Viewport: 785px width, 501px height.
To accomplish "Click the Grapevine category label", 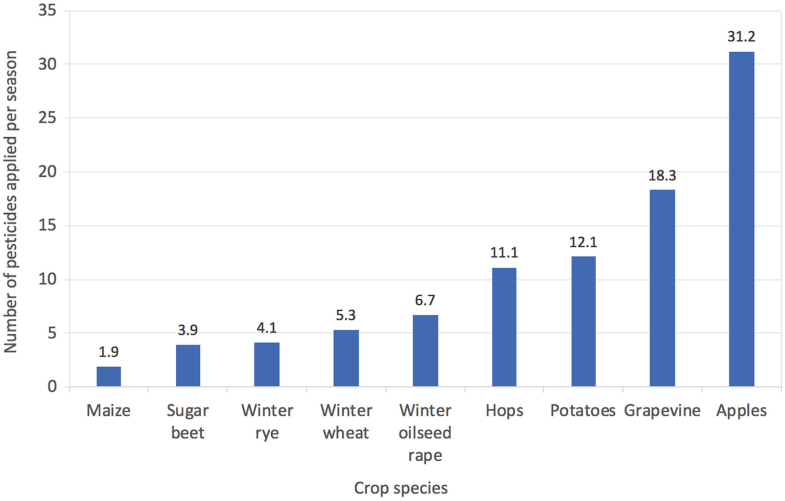I will (x=662, y=411).
